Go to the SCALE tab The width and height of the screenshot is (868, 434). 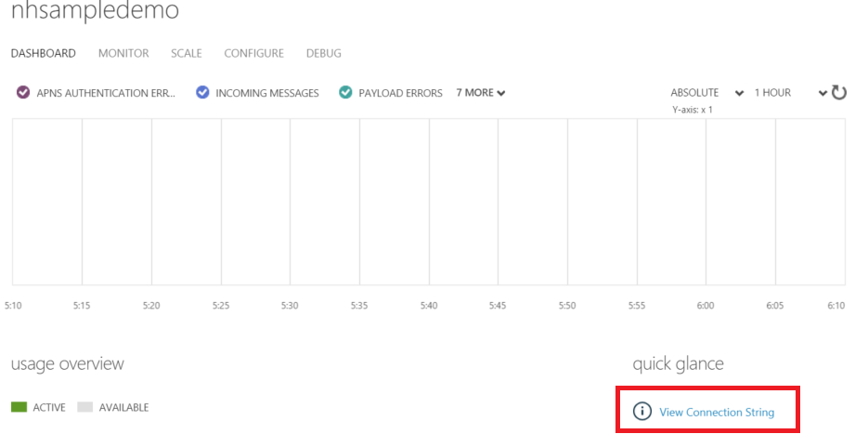187,54
